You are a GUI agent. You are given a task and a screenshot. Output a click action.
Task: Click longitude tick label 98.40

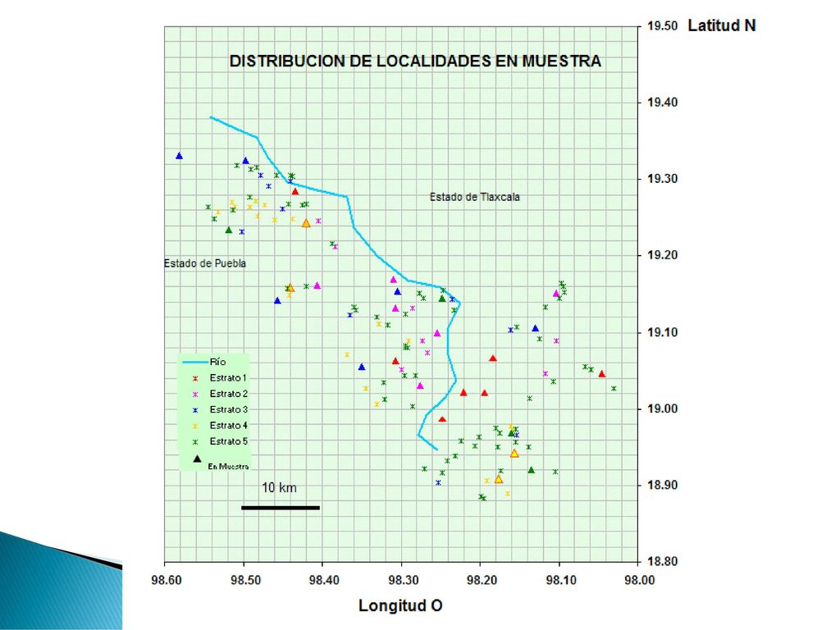click(x=323, y=580)
